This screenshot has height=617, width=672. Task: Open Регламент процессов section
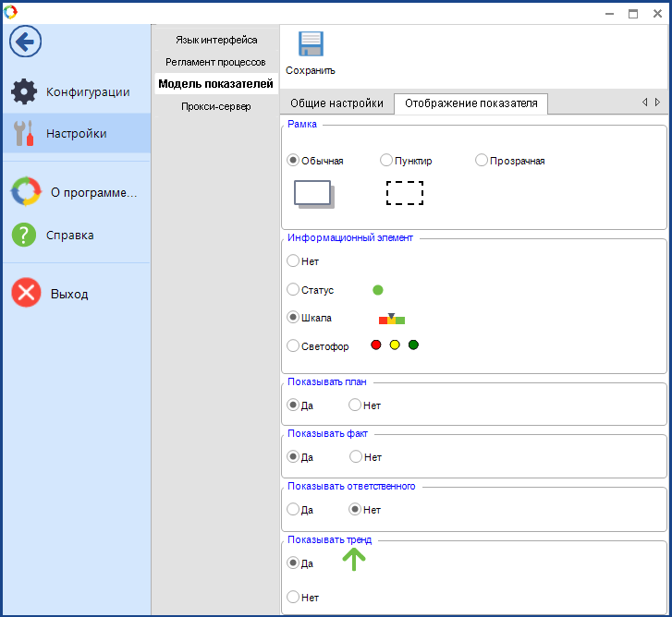tap(215, 62)
